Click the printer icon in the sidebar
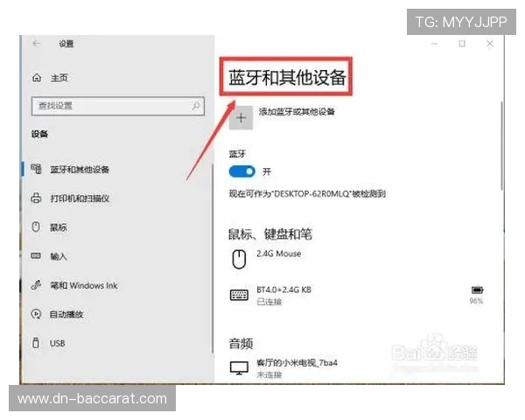Image resolution: width=525 pixels, height=420 pixels. click(x=36, y=199)
